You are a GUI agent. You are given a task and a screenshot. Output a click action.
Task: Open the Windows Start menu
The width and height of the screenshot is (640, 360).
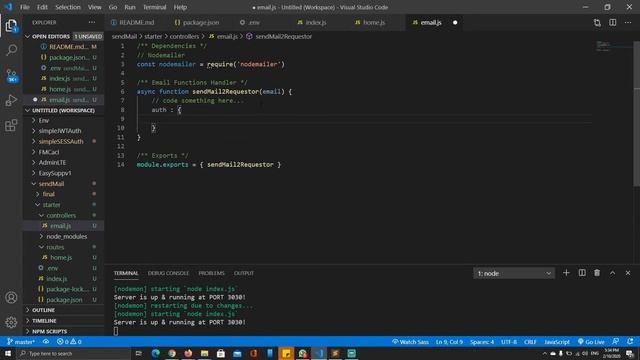[x=8, y=353]
